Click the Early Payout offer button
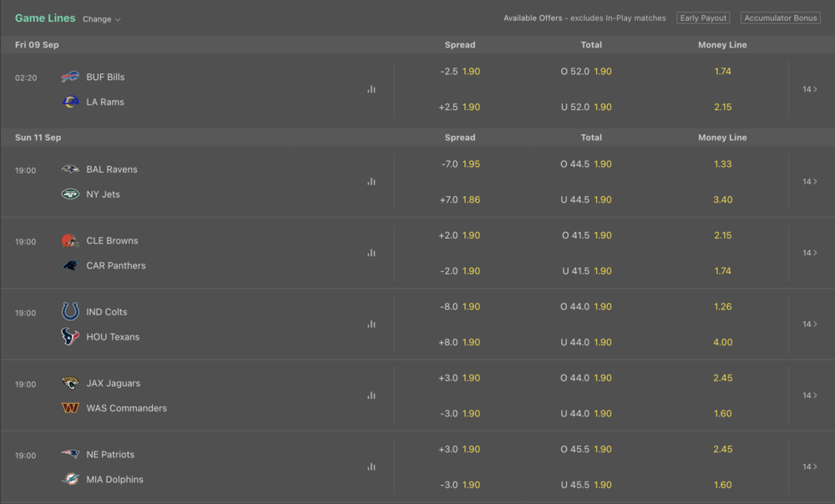The height and width of the screenshot is (504, 835). tap(703, 18)
